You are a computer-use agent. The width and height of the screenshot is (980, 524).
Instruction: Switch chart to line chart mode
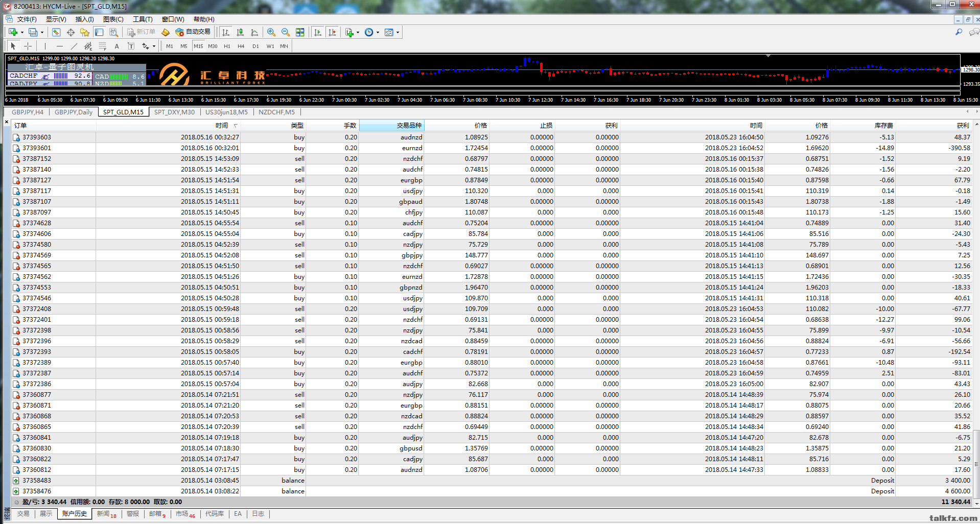click(x=254, y=32)
